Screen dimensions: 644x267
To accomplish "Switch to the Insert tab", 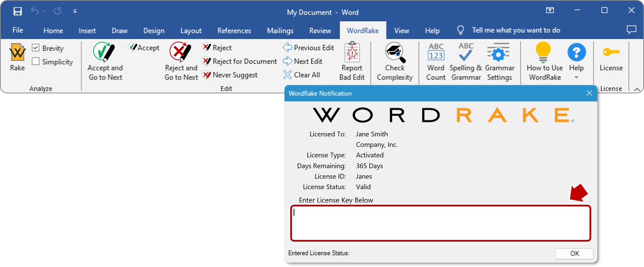I will (x=87, y=30).
